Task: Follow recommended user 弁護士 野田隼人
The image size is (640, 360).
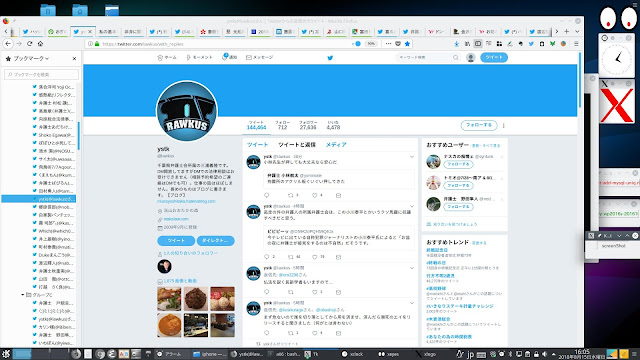Action: click(x=458, y=207)
